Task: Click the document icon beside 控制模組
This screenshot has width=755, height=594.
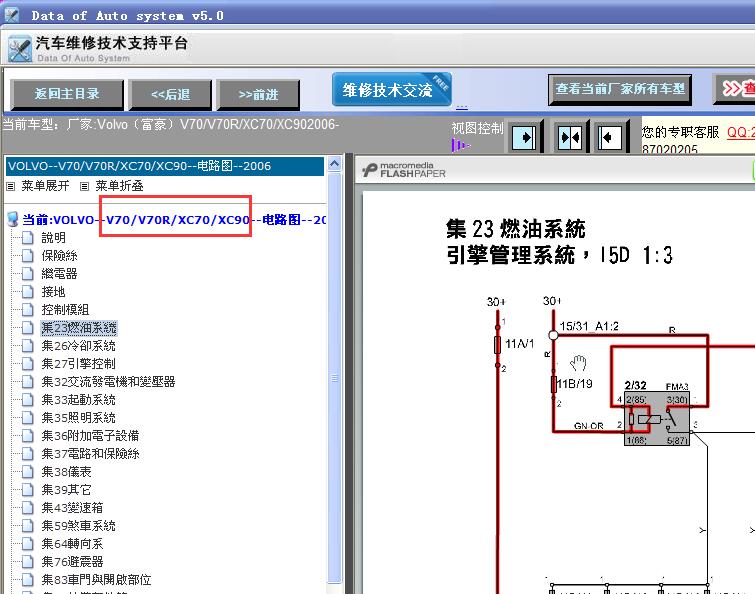Action: [28, 310]
